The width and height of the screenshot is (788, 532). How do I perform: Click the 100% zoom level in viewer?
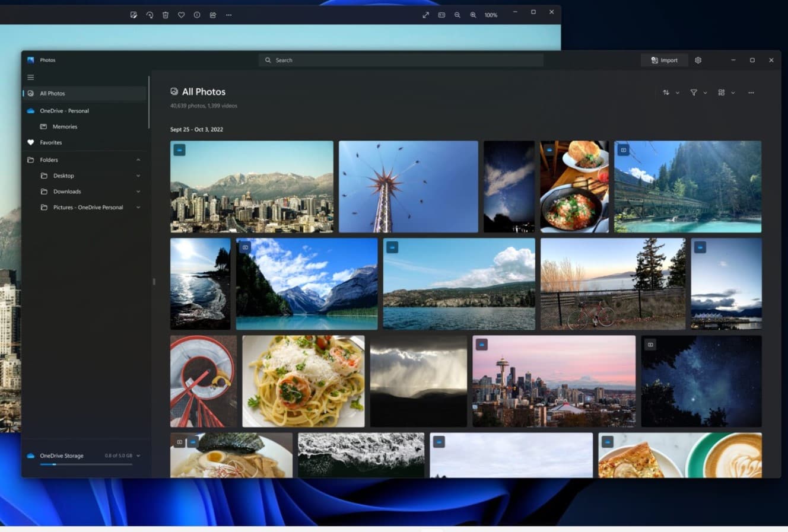click(x=491, y=15)
